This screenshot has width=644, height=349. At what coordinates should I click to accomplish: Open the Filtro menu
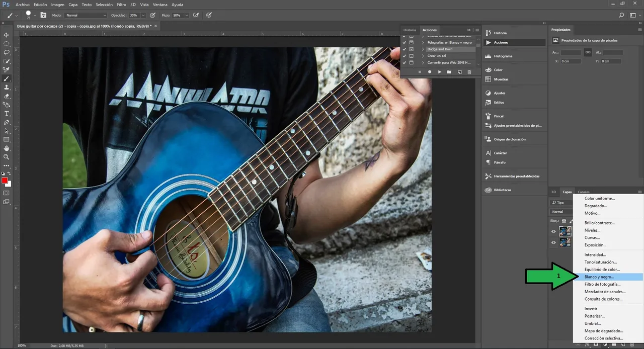(x=121, y=5)
